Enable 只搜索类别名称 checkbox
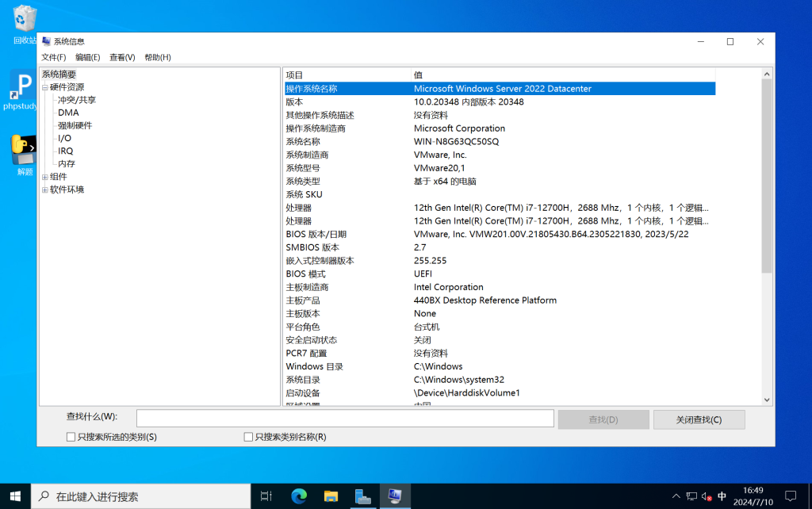This screenshot has width=812, height=509. point(248,437)
